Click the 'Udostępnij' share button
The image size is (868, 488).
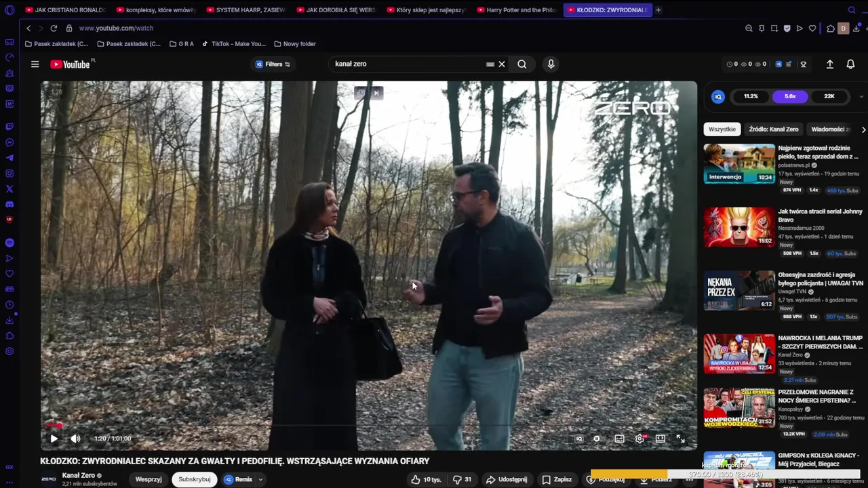(x=507, y=479)
